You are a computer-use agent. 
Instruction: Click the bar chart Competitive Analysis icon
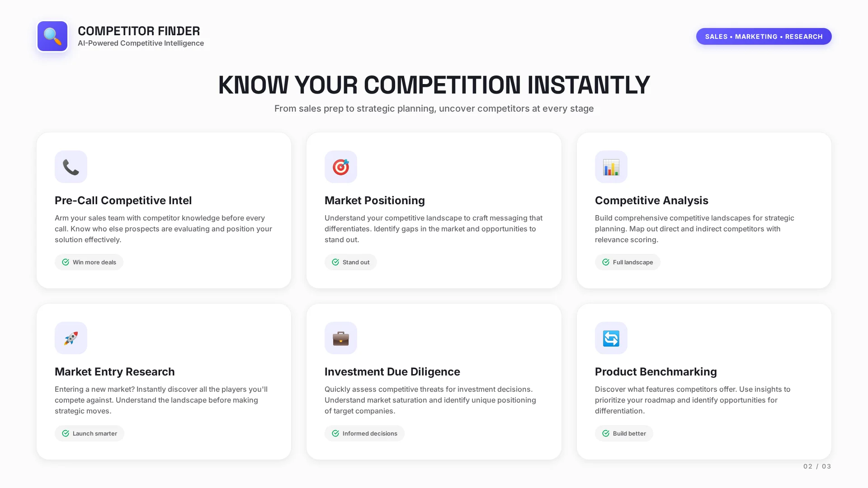coord(611,167)
